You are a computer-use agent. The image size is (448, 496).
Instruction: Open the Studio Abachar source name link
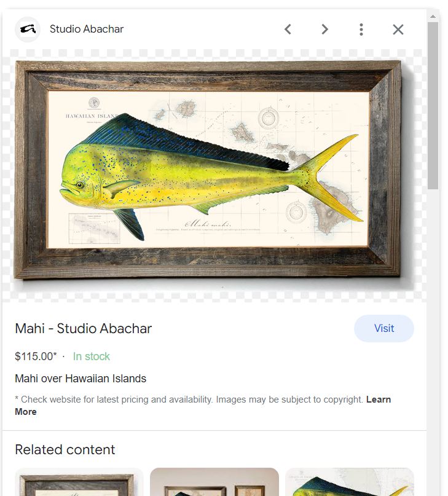[x=87, y=29]
